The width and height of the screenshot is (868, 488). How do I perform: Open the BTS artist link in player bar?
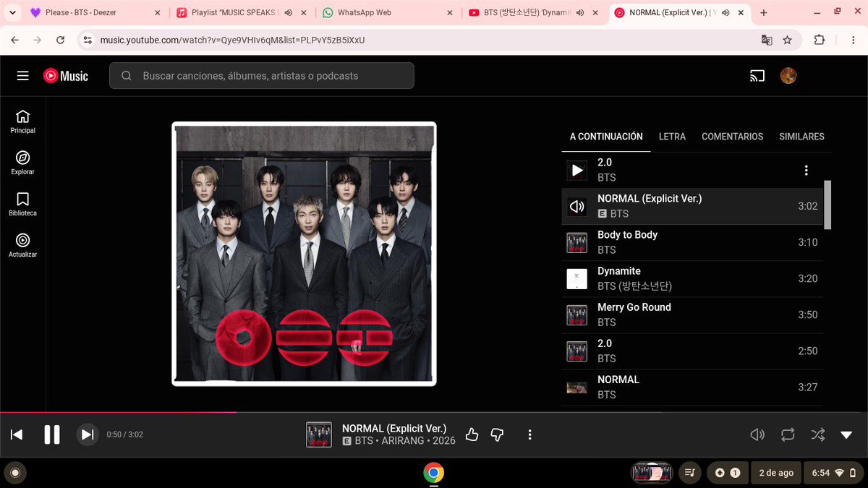pyautogui.click(x=364, y=440)
